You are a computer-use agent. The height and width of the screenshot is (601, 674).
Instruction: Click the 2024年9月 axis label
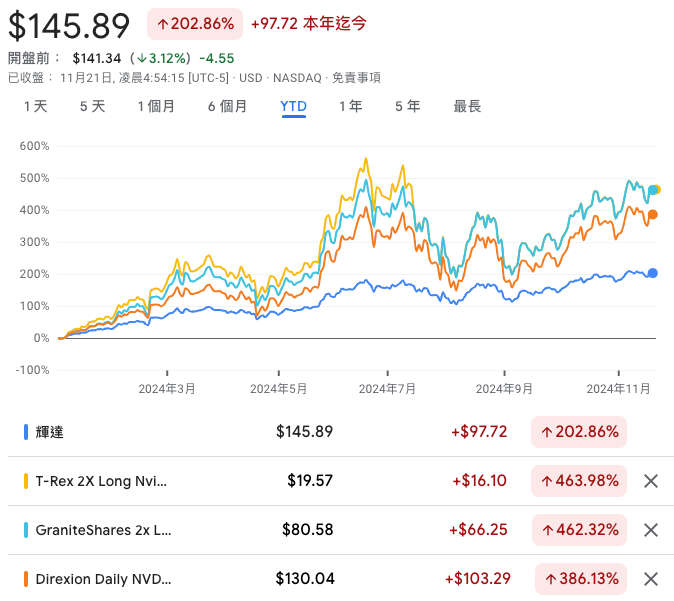pyautogui.click(x=504, y=389)
